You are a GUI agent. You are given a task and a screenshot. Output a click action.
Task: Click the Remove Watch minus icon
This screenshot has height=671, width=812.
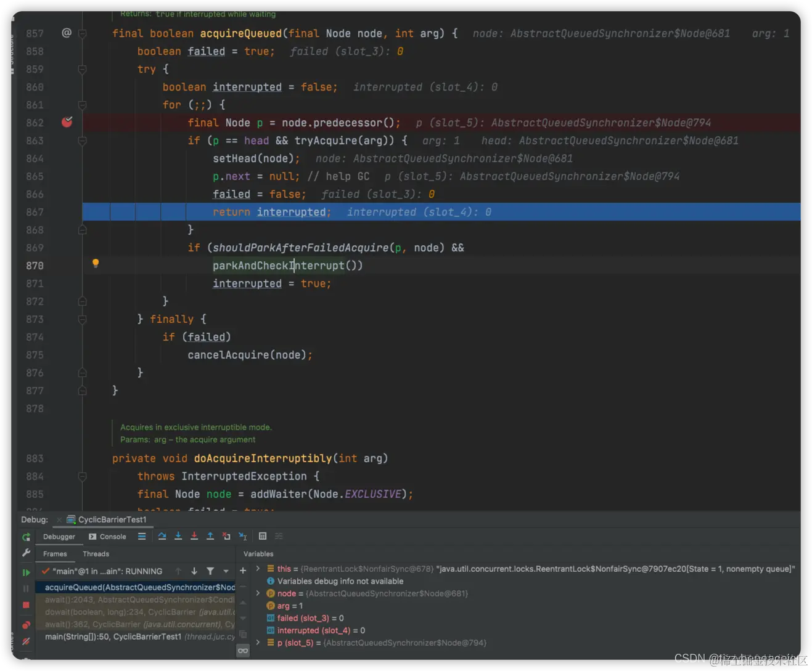click(x=243, y=586)
